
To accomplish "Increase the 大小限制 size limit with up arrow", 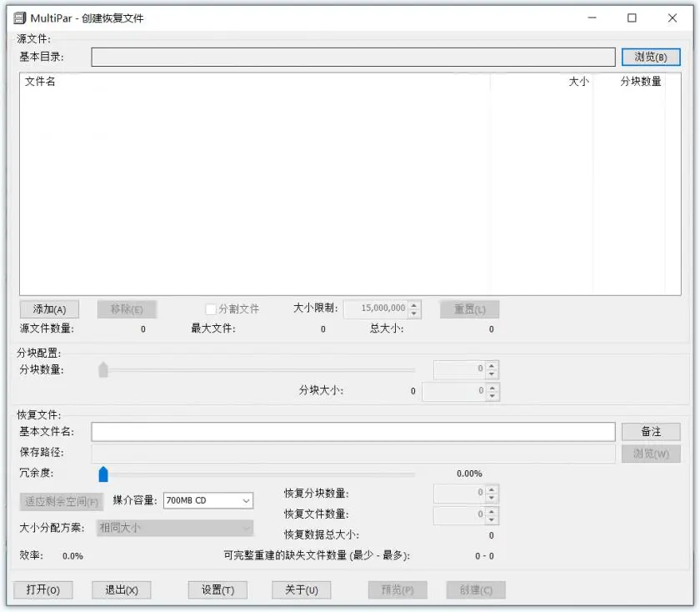I will (414, 305).
